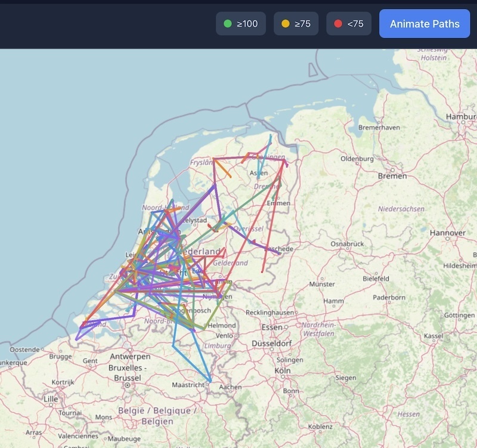Click the Animate Paths button
The width and height of the screenshot is (477, 448).
click(424, 24)
